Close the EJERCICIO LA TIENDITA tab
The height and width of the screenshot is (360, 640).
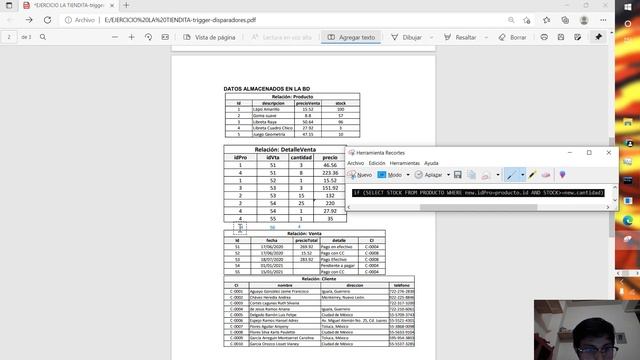tap(112, 6)
